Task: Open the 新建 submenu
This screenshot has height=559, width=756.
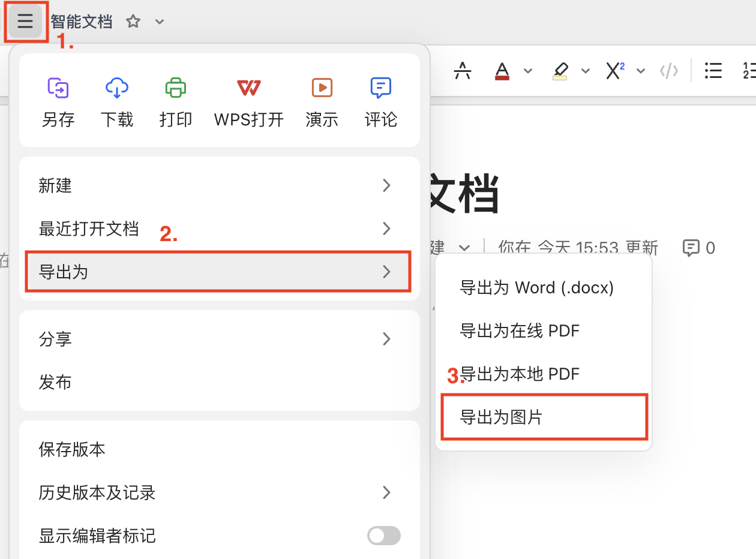Action: (x=219, y=185)
